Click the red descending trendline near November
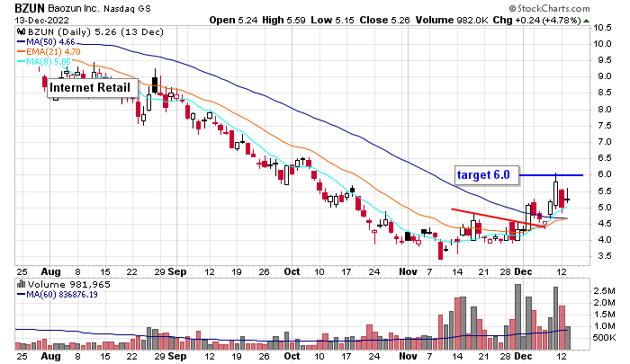The width and height of the screenshot is (630, 364). click(499, 218)
